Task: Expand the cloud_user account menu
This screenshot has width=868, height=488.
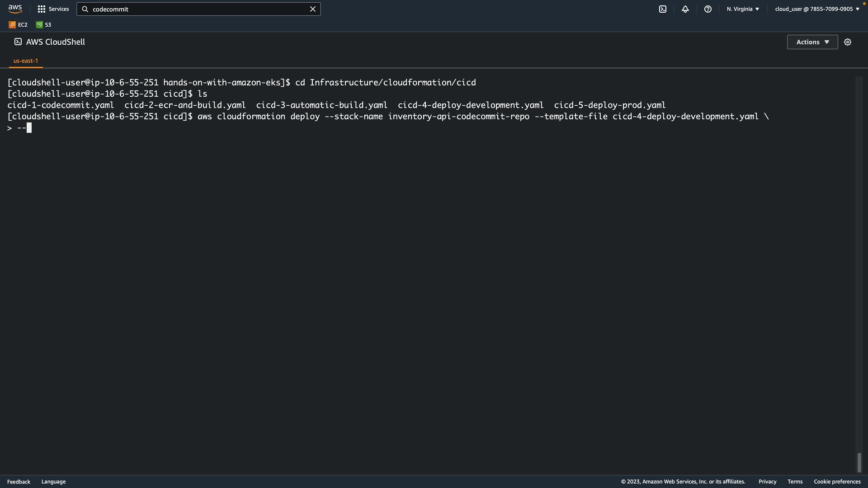Action: [817, 9]
